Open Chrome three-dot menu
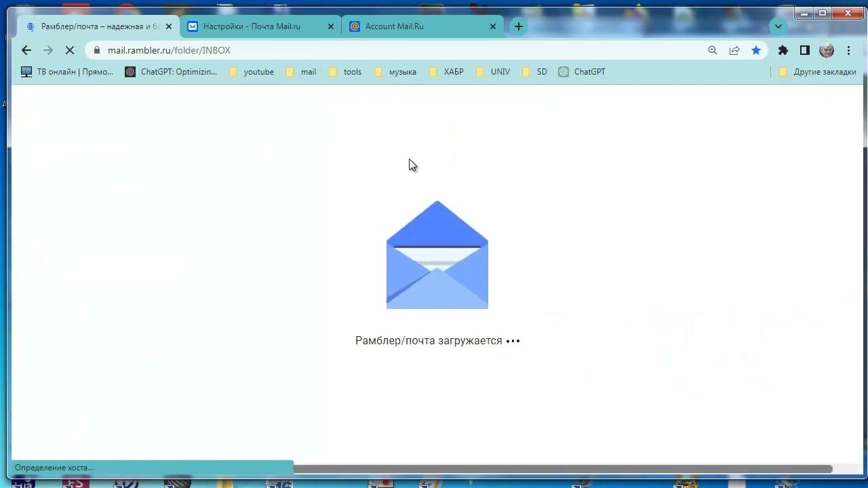 [848, 50]
